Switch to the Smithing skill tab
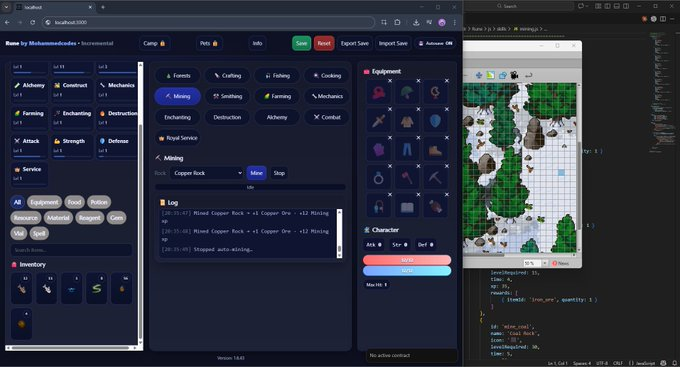 (x=227, y=96)
